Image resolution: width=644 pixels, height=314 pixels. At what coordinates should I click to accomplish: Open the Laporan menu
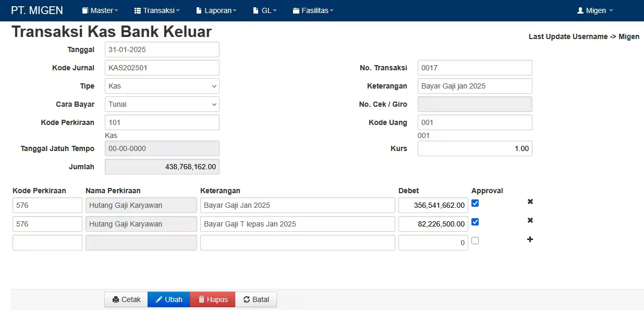(x=216, y=10)
